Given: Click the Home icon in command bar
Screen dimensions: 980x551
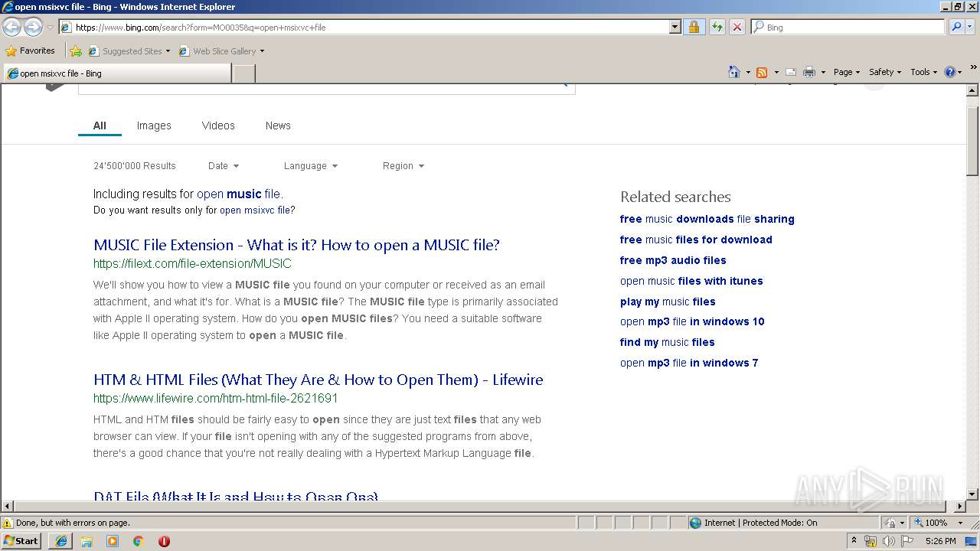Looking at the screenshot, I should (x=733, y=72).
